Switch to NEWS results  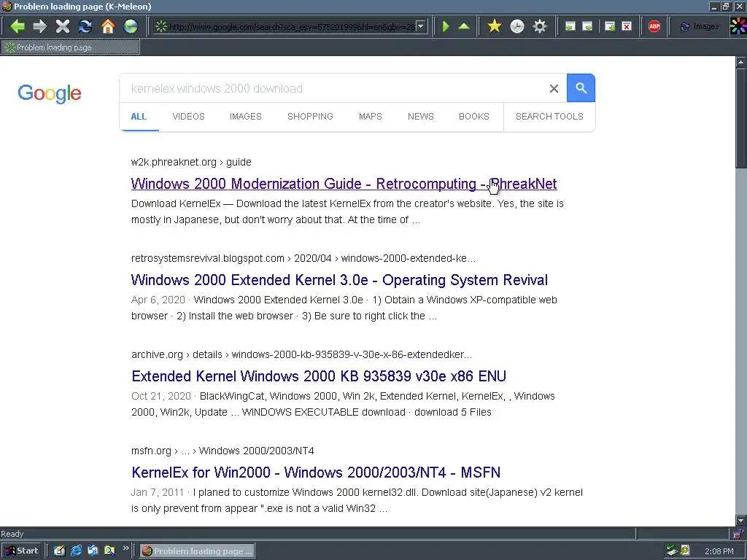(421, 117)
